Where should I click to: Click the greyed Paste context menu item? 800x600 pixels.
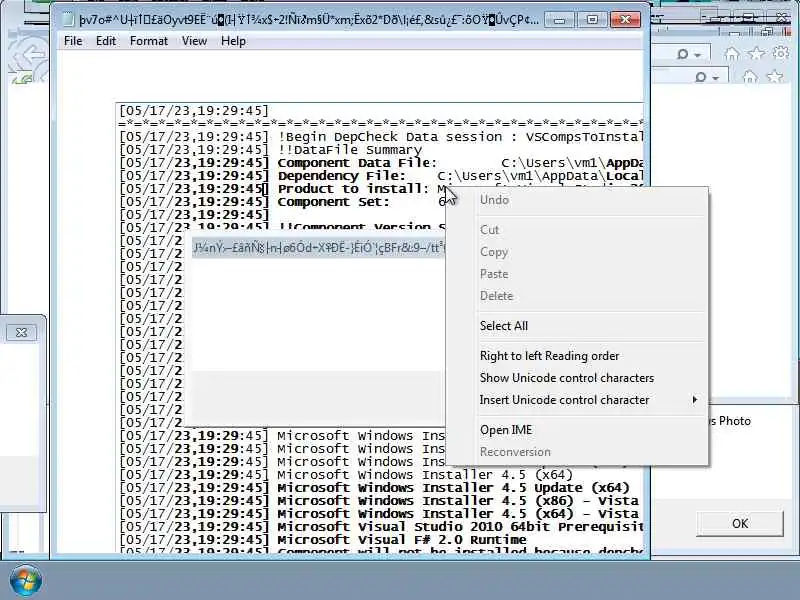(577, 274)
